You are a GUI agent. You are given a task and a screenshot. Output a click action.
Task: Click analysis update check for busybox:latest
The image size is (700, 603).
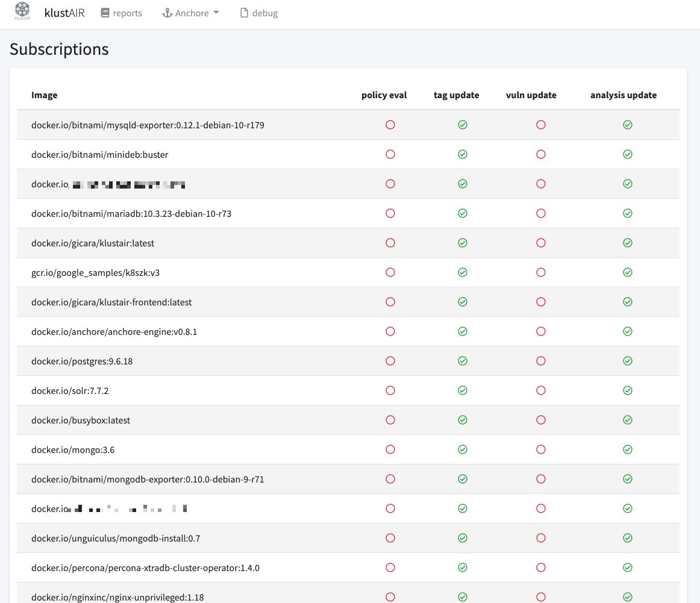[x=628, y=419]
